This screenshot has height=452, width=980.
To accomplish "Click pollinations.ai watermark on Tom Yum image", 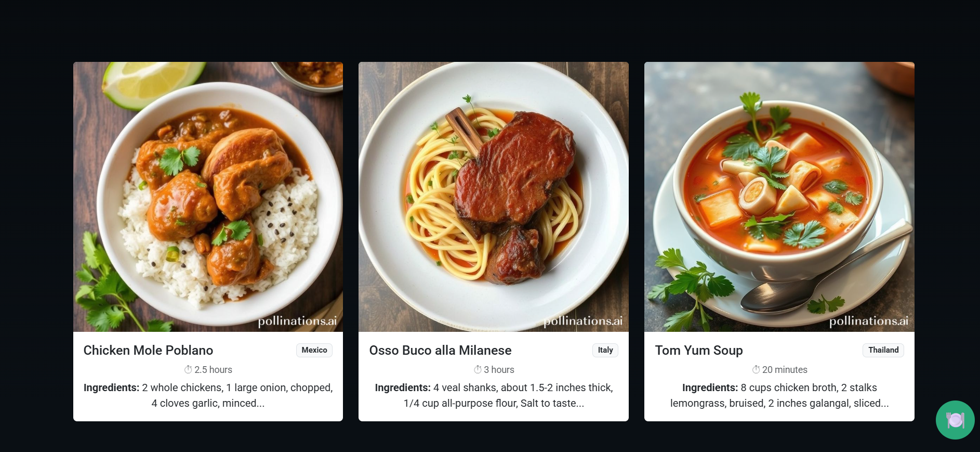I will click(869, 321).
